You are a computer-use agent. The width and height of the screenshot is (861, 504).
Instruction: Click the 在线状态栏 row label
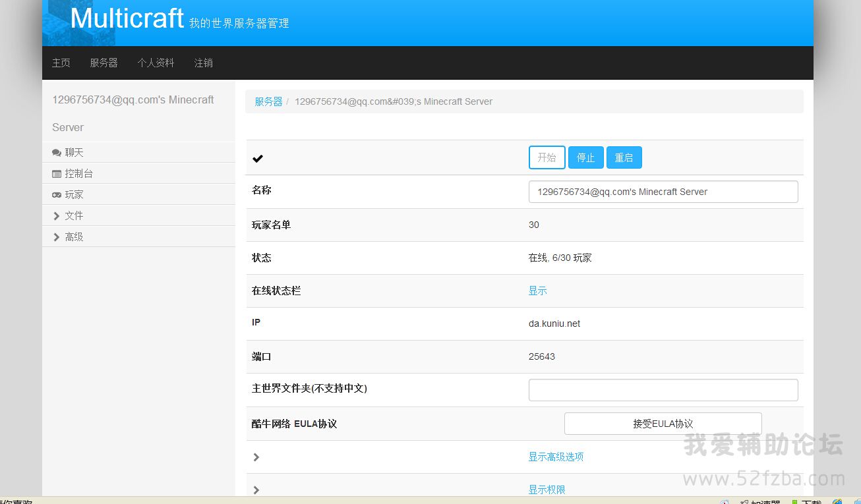pos(276,291)
